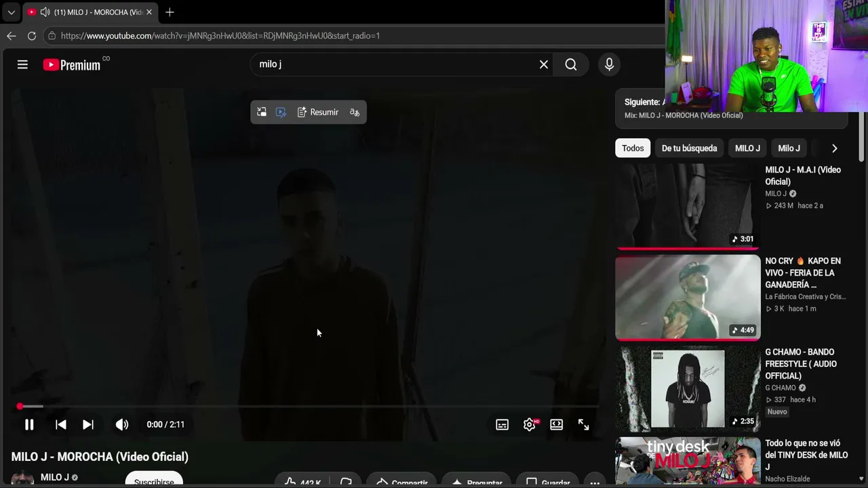The height and width of the screenshot is (488, 868).
Task: Mute the tab via its speaker icon
Action: point(45,12)
